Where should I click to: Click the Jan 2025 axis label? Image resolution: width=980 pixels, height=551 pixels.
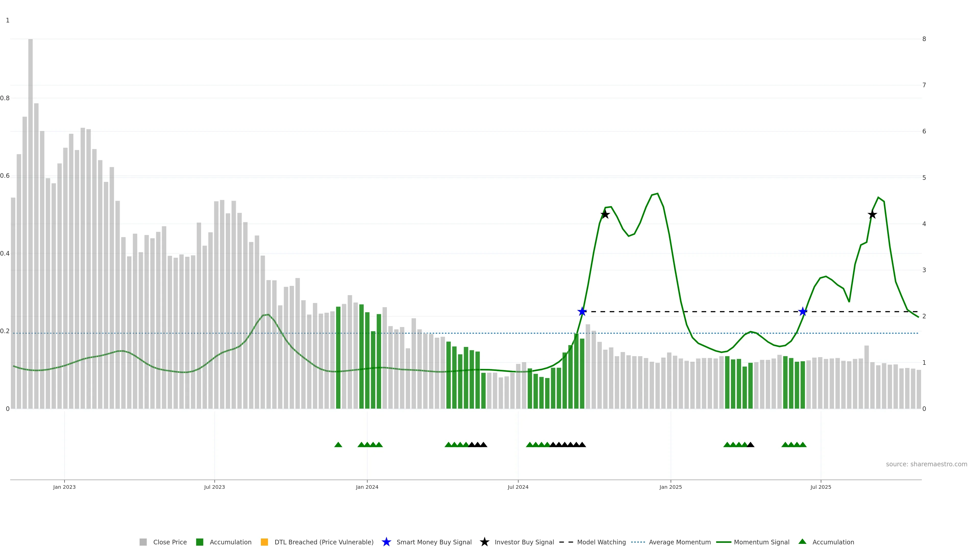671,487
